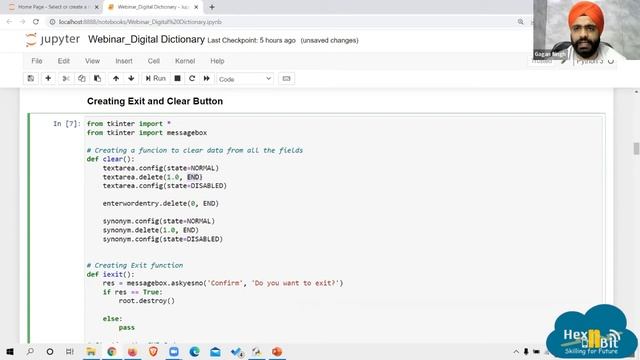Image resolution: width=640 pixels, height=360 pixels.
Task: Open a new browser tab
Action: (x=212, y=7)
